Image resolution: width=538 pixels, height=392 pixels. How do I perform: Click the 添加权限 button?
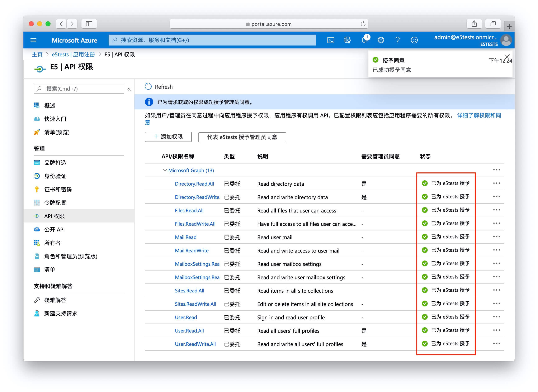point(168,137)
